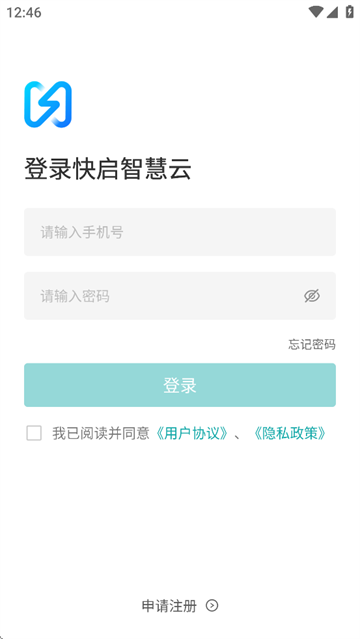
Task: Tap the 12:46 clock in status bar
Action: (x=24, y=12)
